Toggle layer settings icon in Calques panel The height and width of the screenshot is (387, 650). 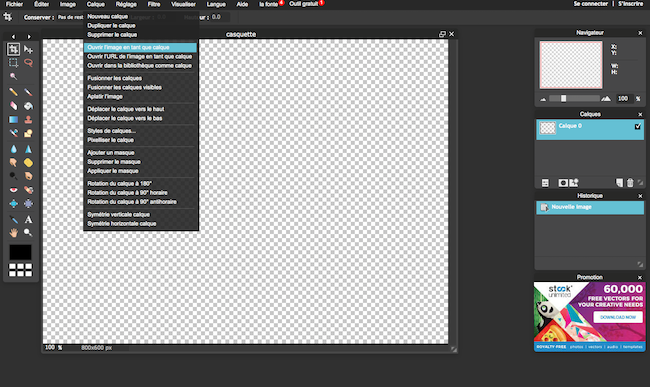(545, 183)
